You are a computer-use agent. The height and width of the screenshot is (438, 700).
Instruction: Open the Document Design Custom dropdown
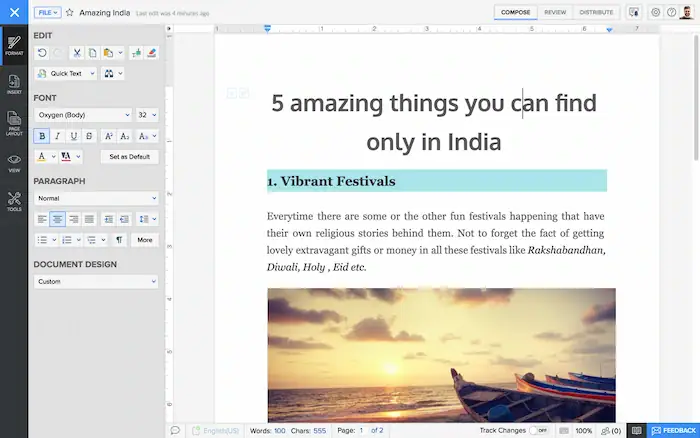[96, 281]
